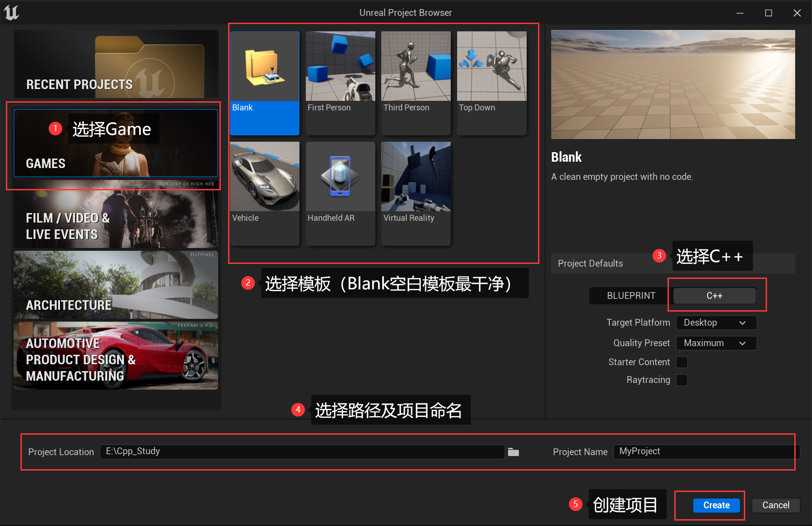This screenshot has height=526, width=812.
Task: Open the Target Platform dropdown
Action: pyautogui.click(x=717, y=323)
